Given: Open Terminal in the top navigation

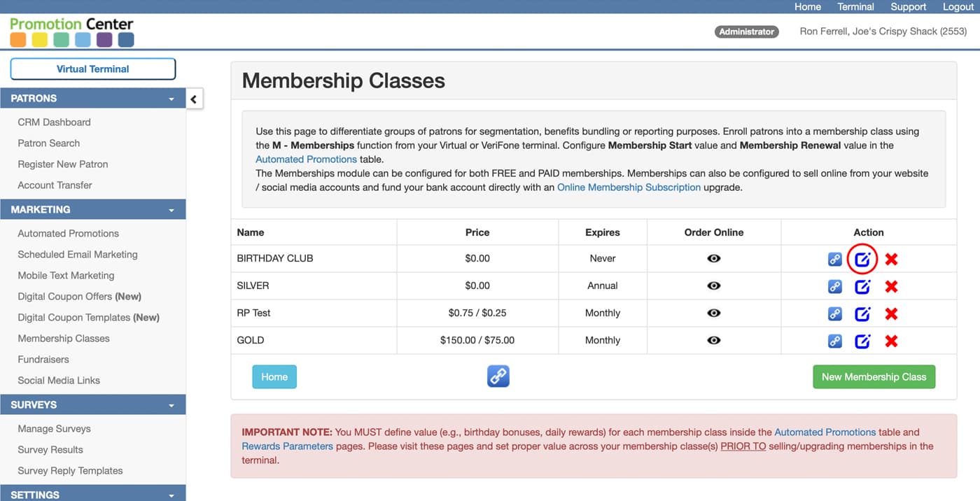Looking at the screenshot, I should 855,7.
